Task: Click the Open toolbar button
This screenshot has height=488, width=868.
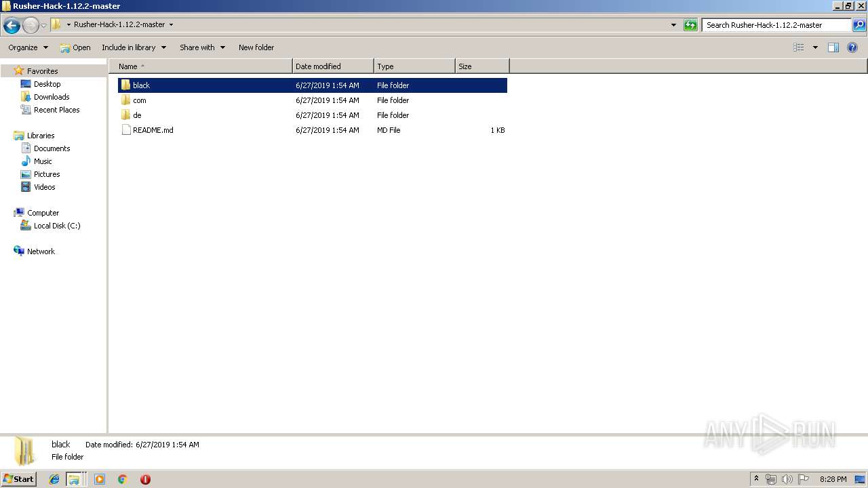Action: point(75,47)
